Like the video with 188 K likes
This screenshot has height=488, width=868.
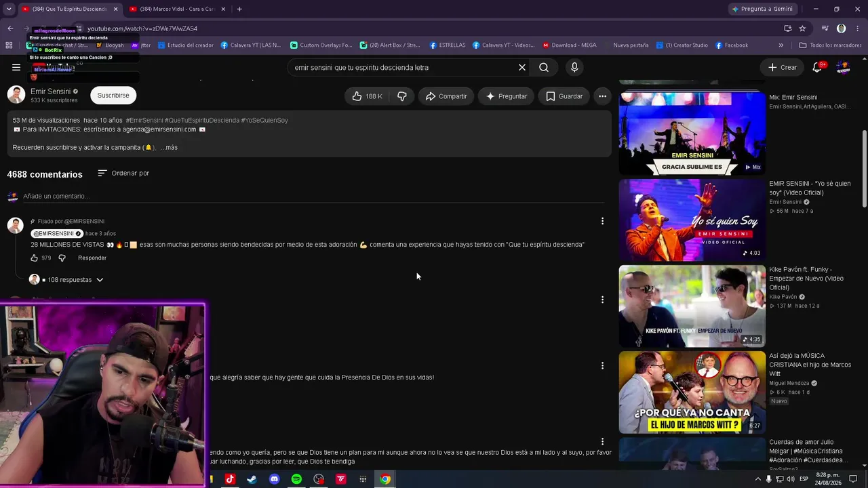pos(367,96)
